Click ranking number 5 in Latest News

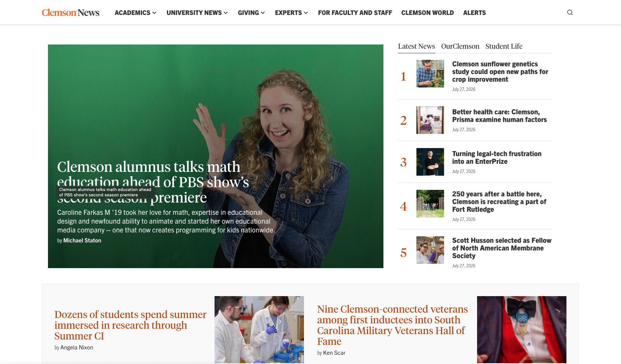tap(403, 253)
